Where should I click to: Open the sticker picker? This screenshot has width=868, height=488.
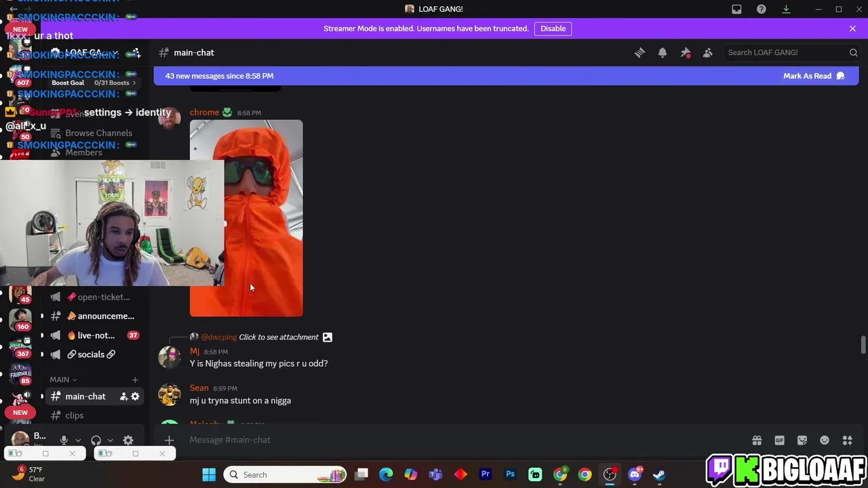click(x=802, y=440)
